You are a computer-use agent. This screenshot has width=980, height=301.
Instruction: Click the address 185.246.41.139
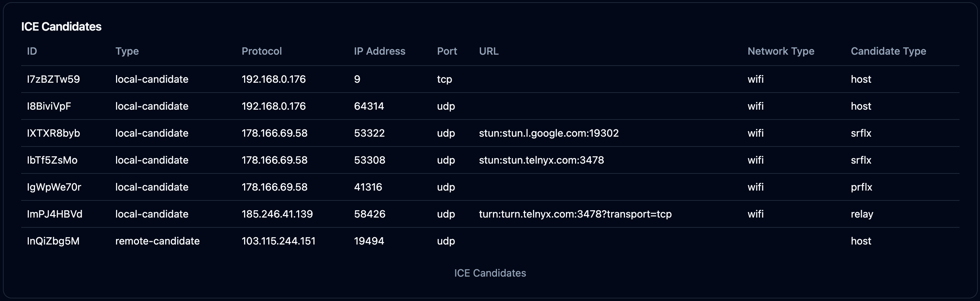277,214
